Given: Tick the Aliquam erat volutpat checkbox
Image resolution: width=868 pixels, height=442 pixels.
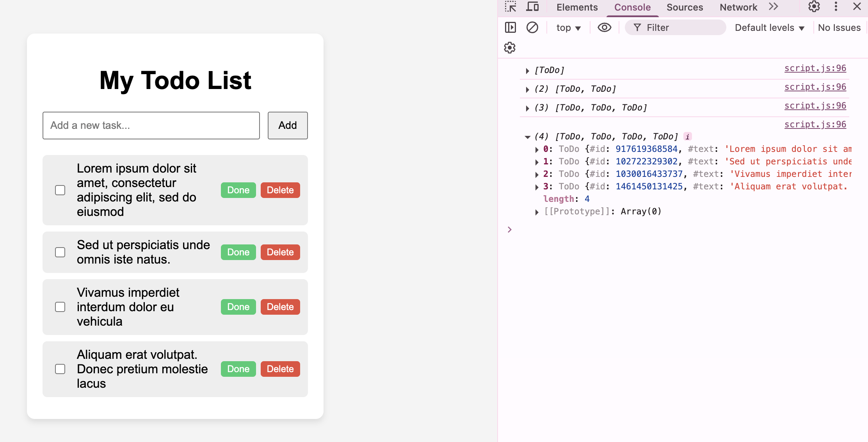Looking at the screenshot, I should [60, 369].
